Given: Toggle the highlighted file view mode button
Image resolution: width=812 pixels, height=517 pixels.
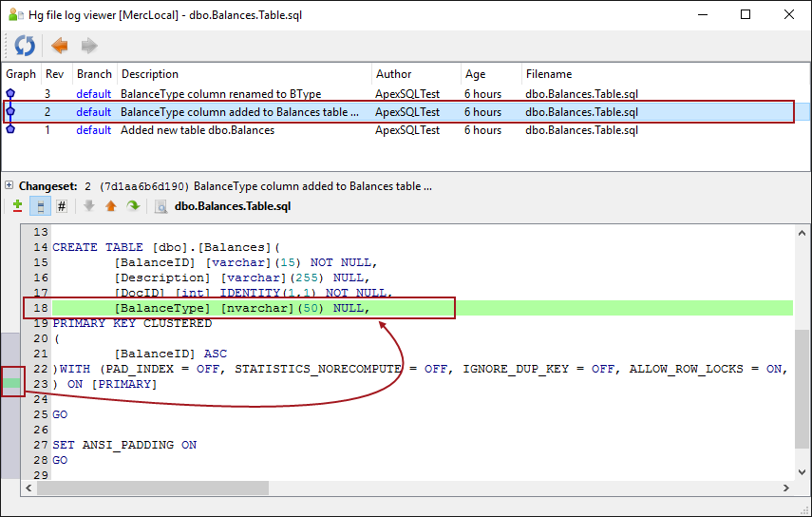Looking at the screenshot, I should [39, 205].
